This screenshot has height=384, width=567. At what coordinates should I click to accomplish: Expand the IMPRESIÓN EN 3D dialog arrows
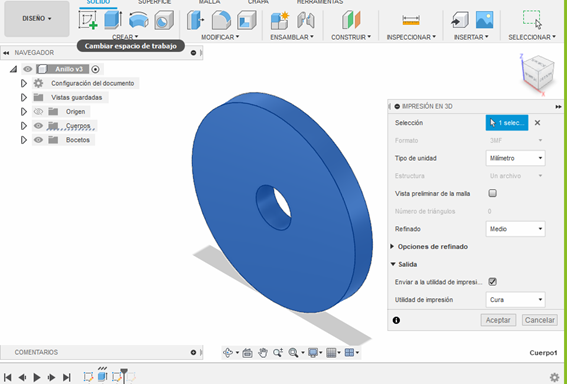pyautogui.click(x=558, y=107)
